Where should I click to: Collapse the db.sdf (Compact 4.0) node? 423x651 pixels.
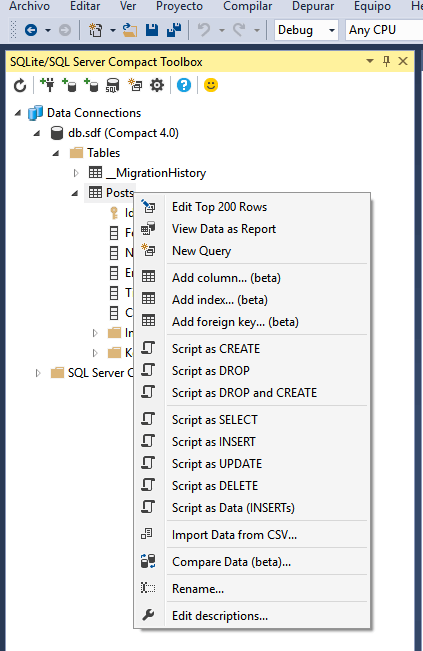37,133
